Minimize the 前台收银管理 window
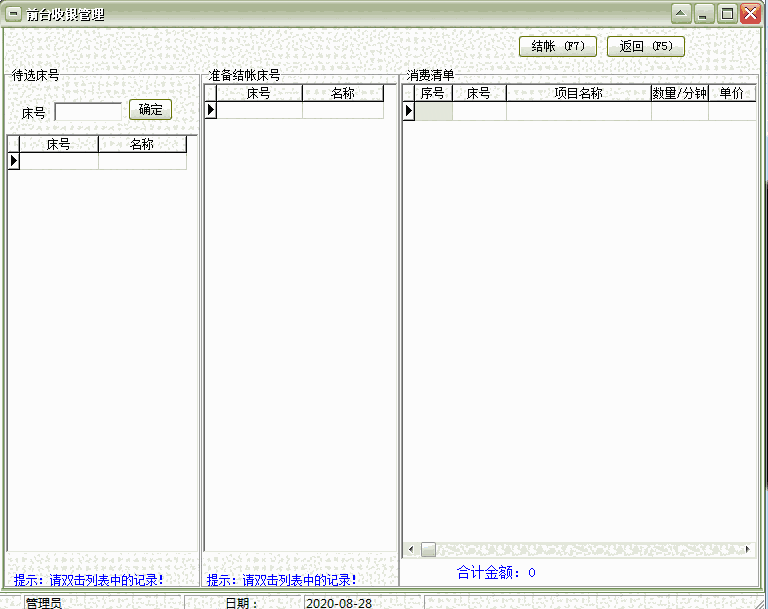768x609 pixels. [x=703, y=13]
